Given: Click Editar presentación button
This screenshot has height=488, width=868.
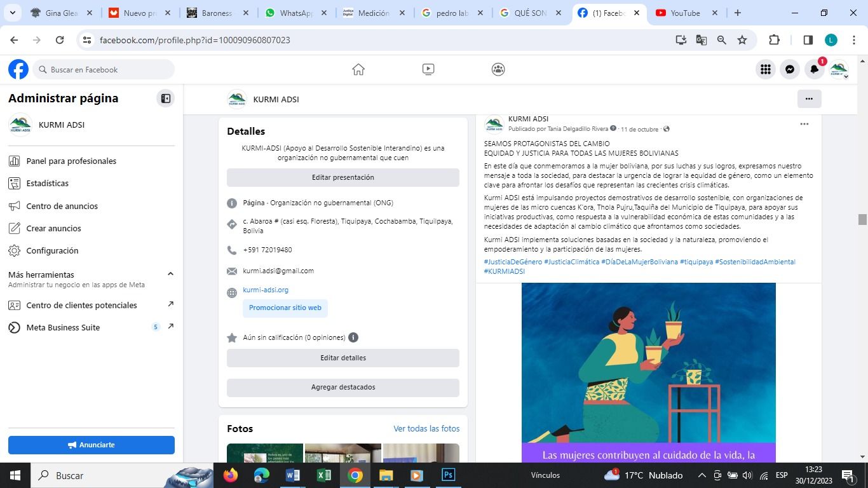Looking at the screenshot, I should click(x=343, y=177).
